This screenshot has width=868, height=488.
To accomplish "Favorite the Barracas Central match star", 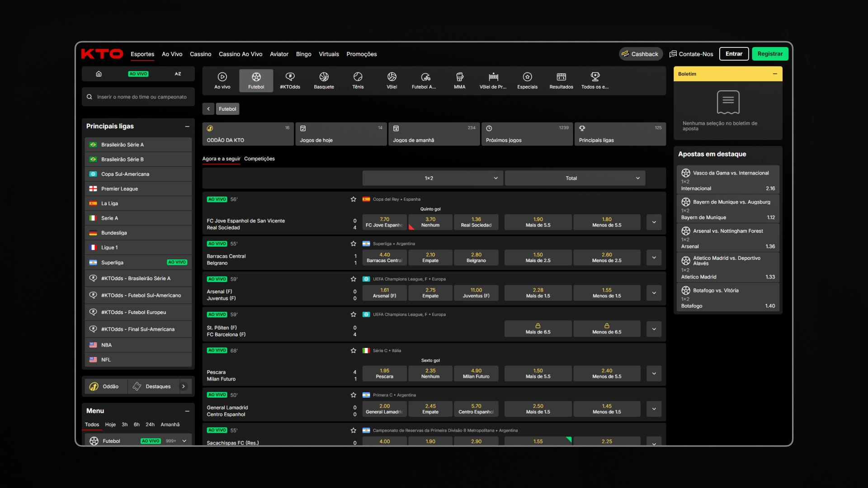I will [354, 244].
